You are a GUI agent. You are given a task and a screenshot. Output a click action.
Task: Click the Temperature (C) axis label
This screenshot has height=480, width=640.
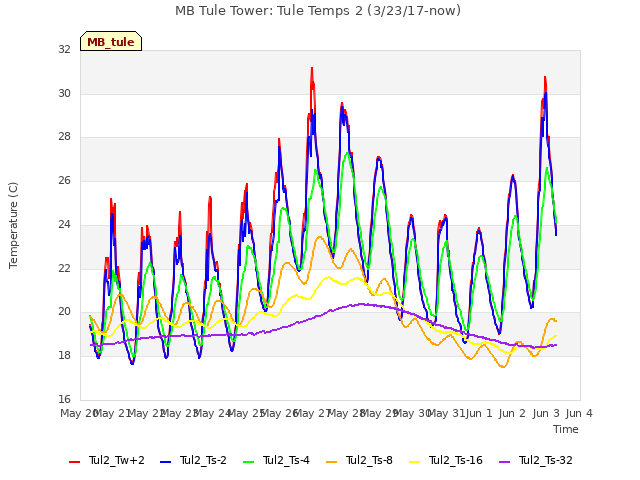tap(13, 225)
